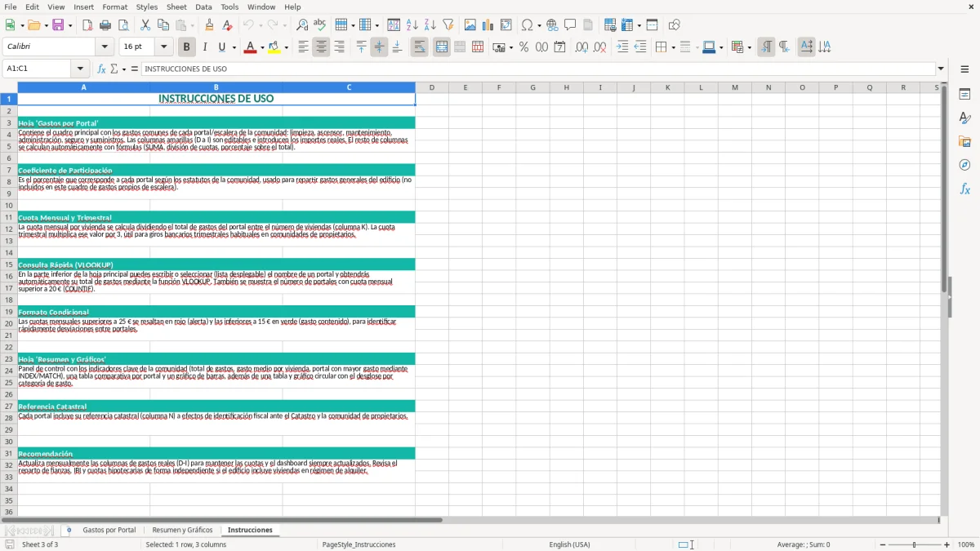
Task: Select the Clone Formatting paintbrush
Action: (209, 25)
